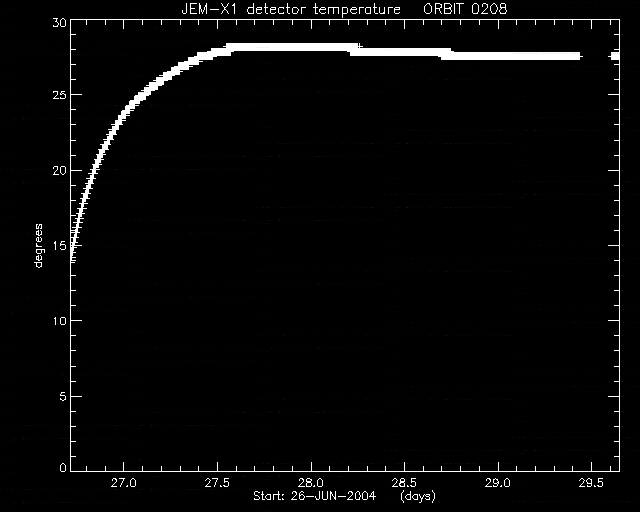
Task: Click the temperature curve's plateau near 28 degrees
Action: point(292,47)
